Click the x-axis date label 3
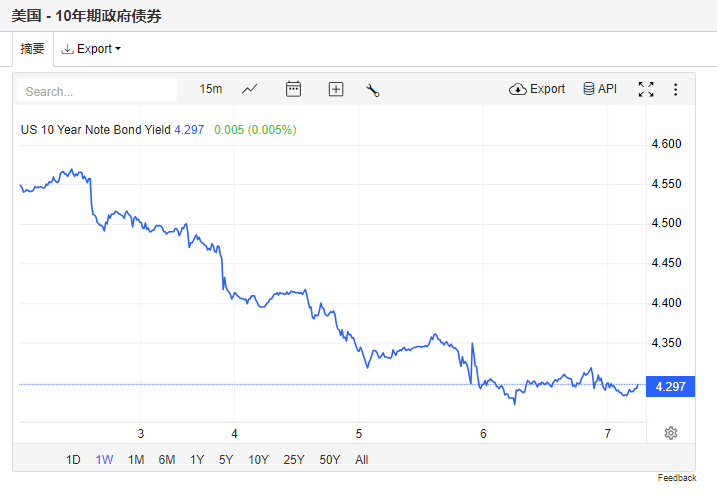Viewport: 717px width, 493px height. (141, 434)
